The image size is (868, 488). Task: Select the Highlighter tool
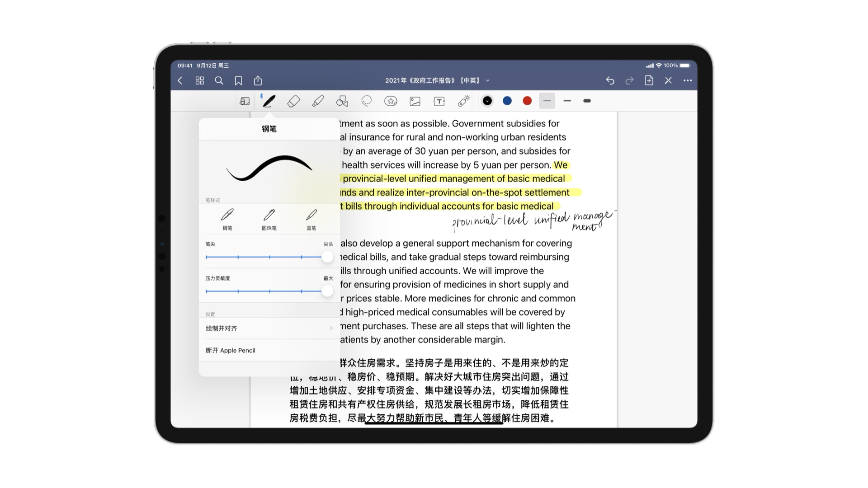click(318, 101)
